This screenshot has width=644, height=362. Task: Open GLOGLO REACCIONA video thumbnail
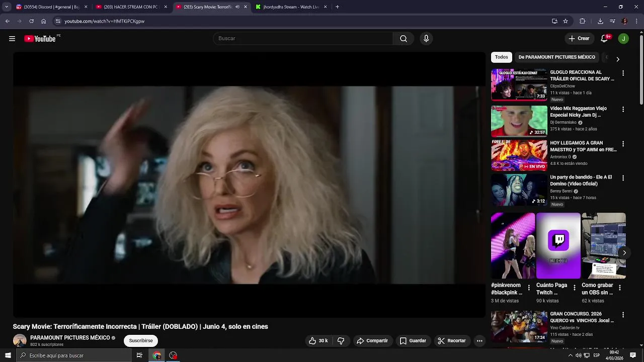coord(519,85)
